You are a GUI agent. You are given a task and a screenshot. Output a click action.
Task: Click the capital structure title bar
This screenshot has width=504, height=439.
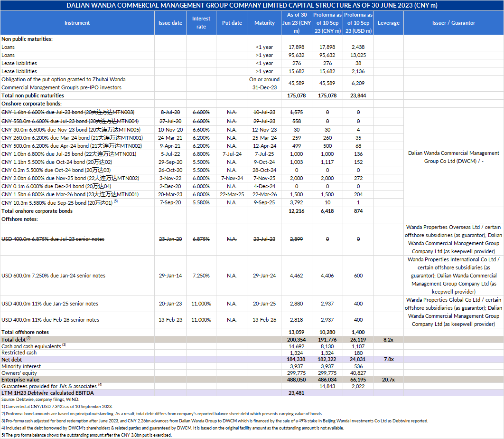252,5
